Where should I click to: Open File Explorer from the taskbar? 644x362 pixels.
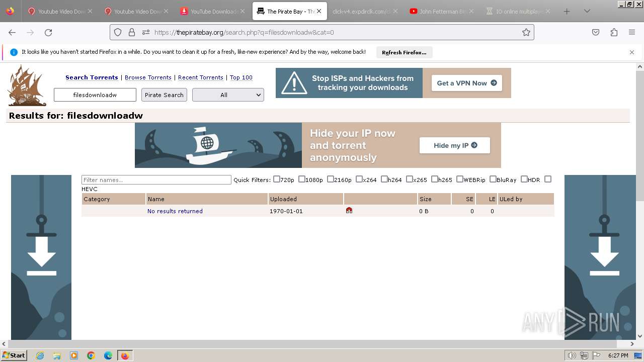pyautogui.click(x=57, y=355)
